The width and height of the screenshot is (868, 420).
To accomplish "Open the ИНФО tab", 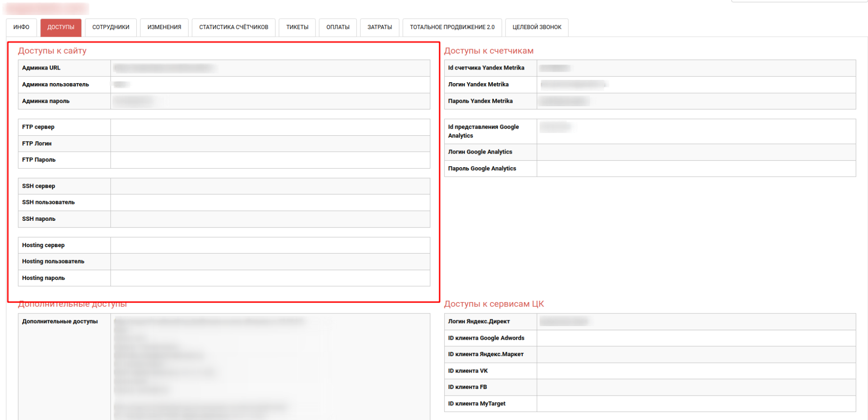I will click(21, 27).
